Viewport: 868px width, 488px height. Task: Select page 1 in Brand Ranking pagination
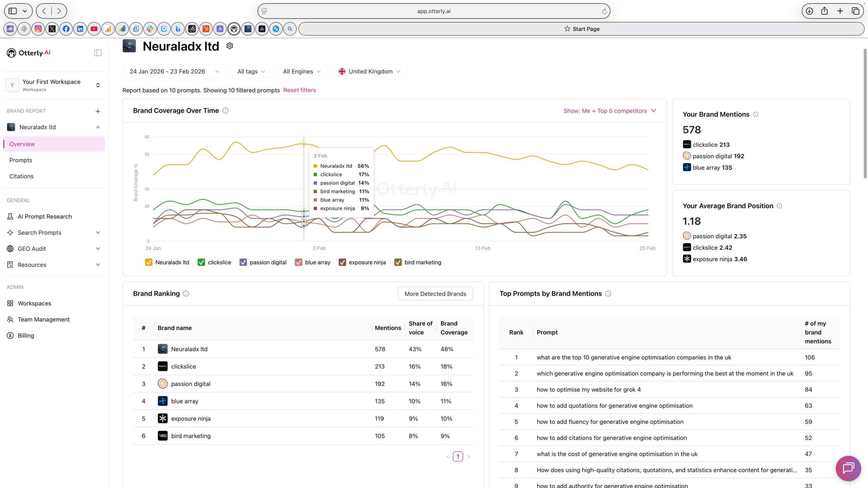click(x=458, y=456)
